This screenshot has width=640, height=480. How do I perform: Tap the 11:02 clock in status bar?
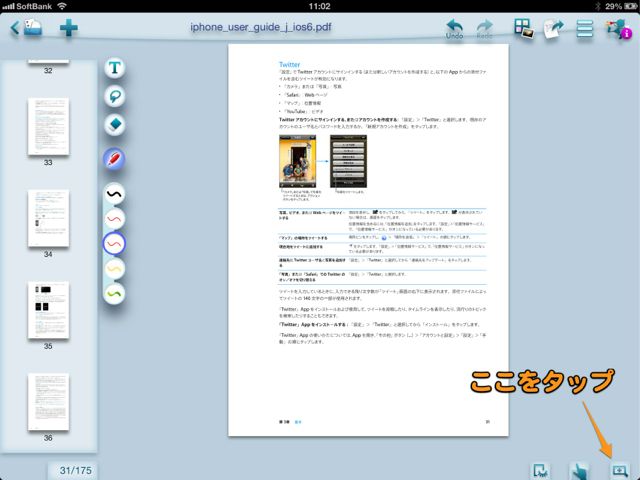click(320, 6)
